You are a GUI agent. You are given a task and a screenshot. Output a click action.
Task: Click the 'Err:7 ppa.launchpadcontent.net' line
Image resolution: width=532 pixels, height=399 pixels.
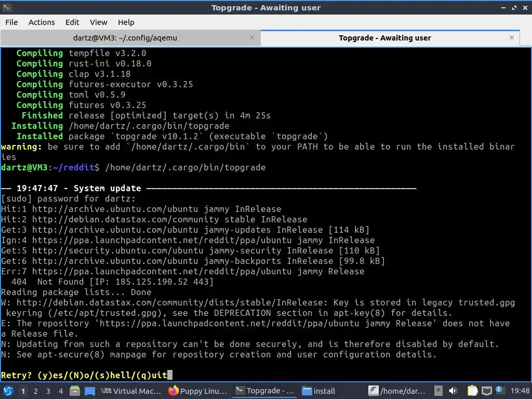(x=182, y=271)
